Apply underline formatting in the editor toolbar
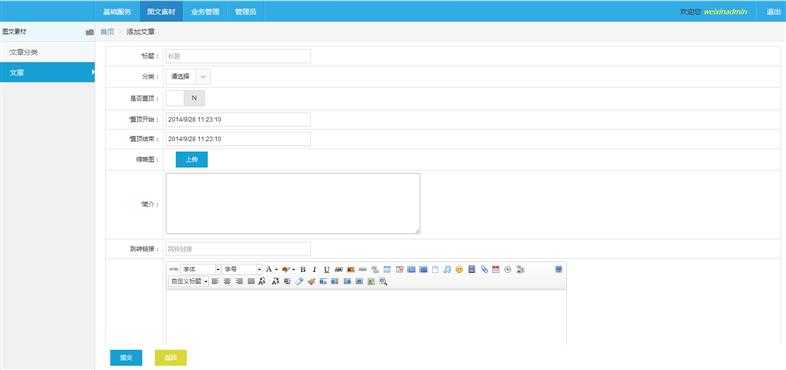 pyautogui.click(x=326, y=269)
